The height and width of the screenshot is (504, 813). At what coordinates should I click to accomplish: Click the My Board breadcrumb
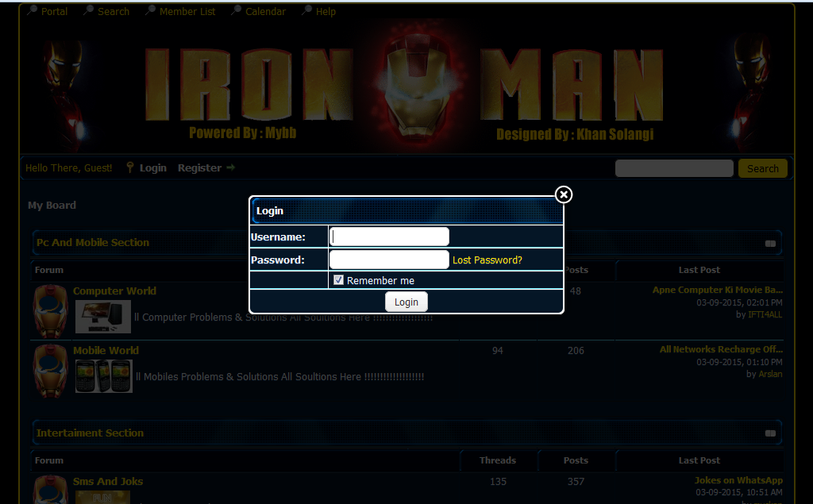point(52,206)
